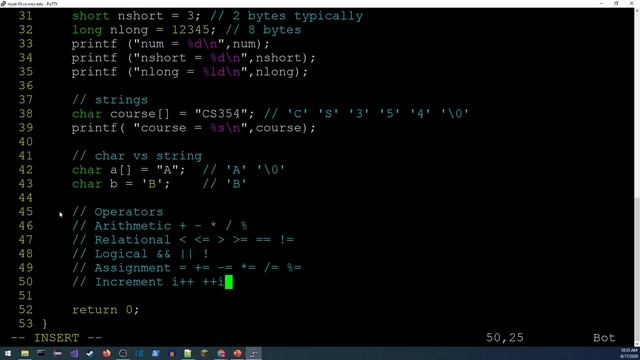Click the printf 'course =' line
The width and height of the screenshot is (640, 360).
(194, 128)
